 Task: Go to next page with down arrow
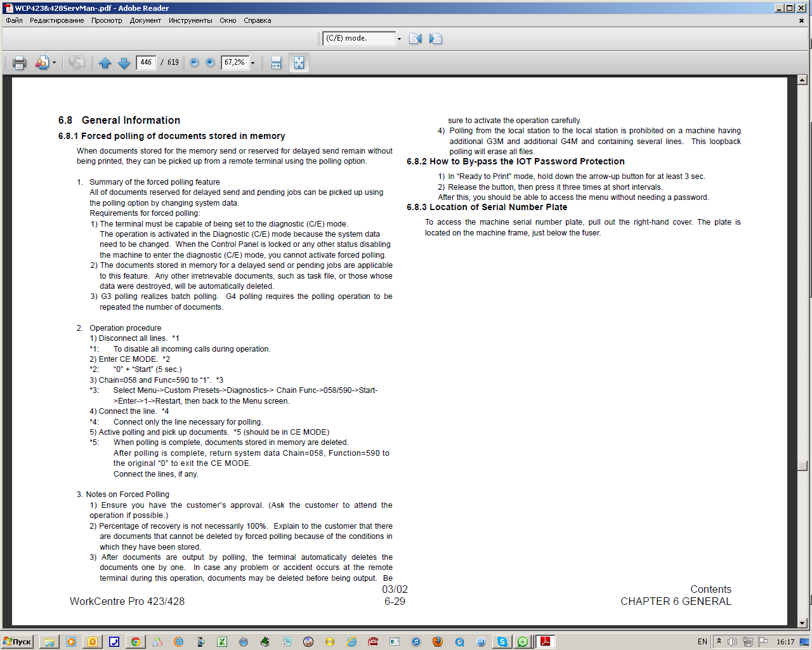tap(124, 63)
